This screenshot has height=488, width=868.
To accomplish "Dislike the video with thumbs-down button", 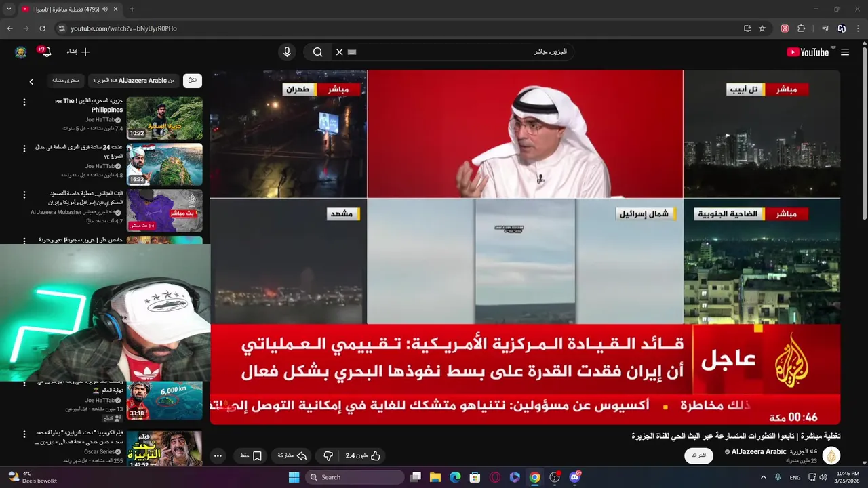I will [328, 455].
